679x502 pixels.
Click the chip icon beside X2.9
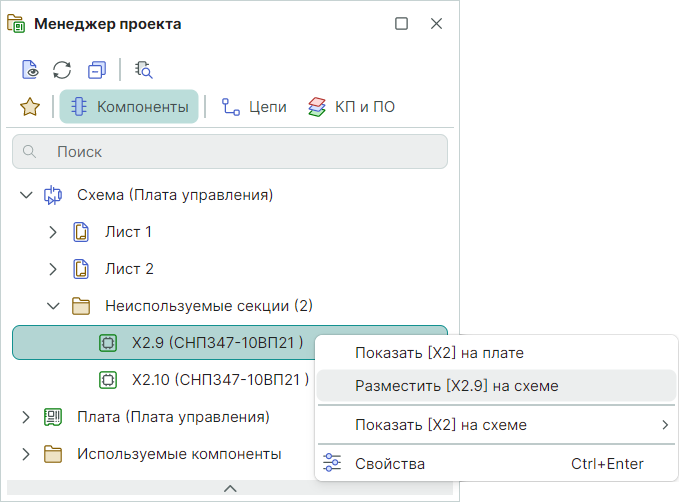coord(108,343)
